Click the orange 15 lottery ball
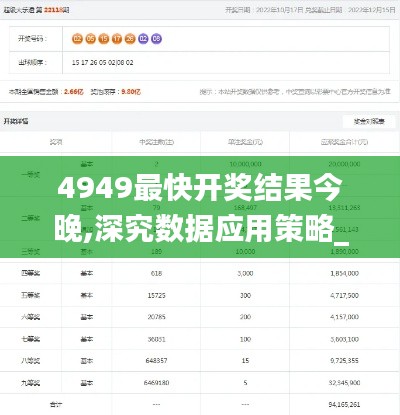400x415 pixels. point(104,39)
